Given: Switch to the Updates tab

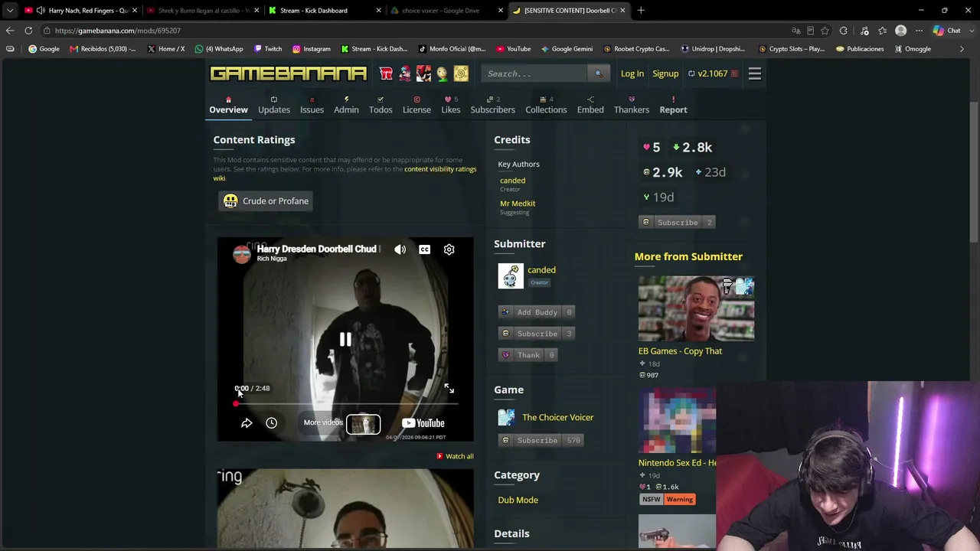Looking at the screenshot, I should (x=274, y=105).
